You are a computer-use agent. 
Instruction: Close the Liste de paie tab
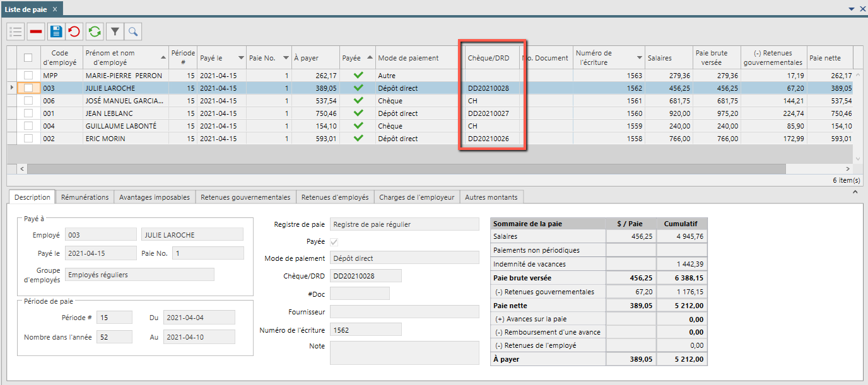(55, 9)
